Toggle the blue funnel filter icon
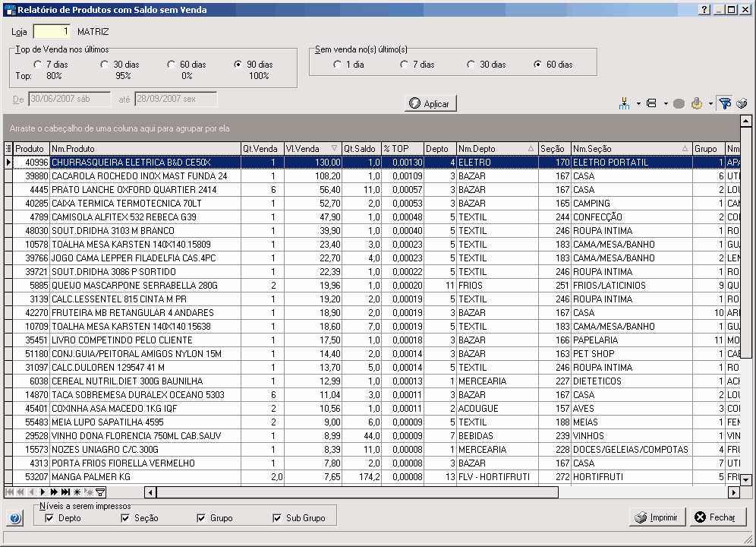 pyautogui.click(x=725, y=103)
